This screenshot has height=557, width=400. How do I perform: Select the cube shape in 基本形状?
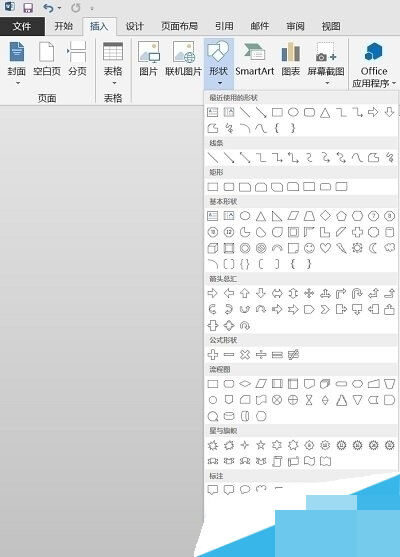coord(213,248)
